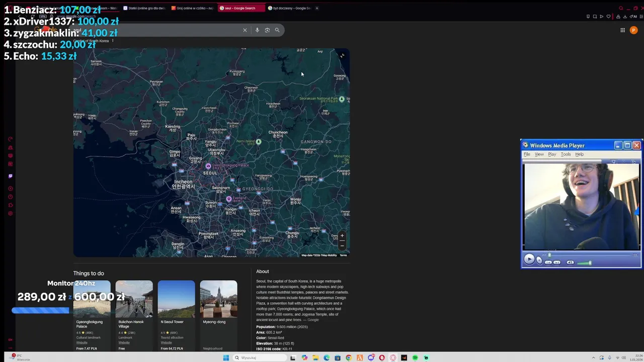Zoom in on the Seoul map
This screenshot has height=362, width=644.
point(342,235)
